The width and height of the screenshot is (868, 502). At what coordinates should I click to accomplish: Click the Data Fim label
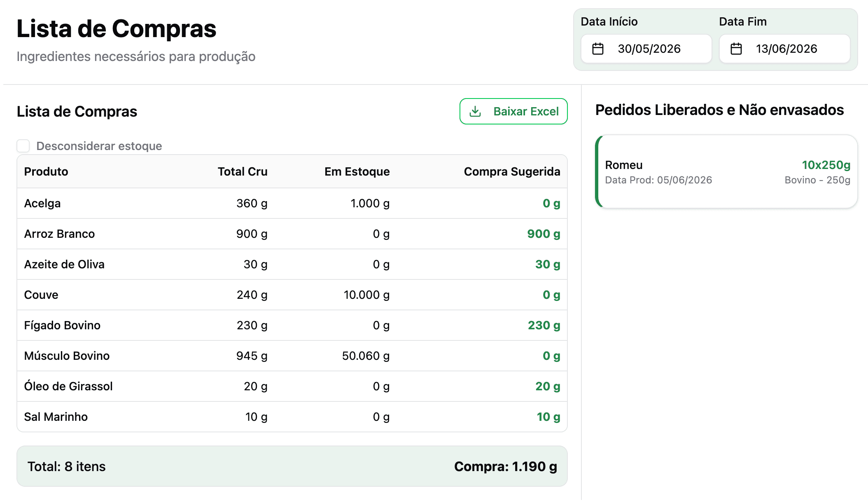click(743, 21)
